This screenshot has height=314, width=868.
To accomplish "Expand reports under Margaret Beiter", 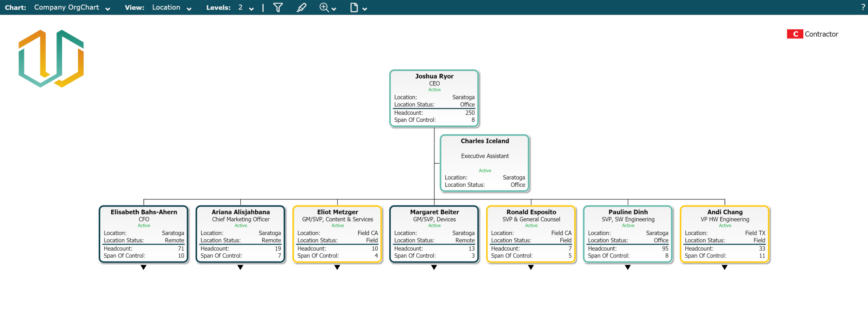I will [434, 268].
